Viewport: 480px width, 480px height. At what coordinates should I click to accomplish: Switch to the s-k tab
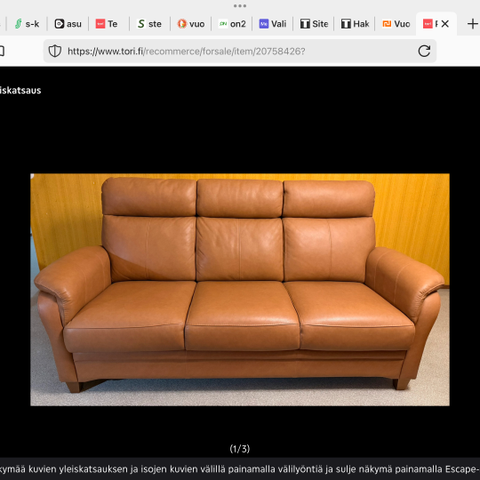[27, 24]
